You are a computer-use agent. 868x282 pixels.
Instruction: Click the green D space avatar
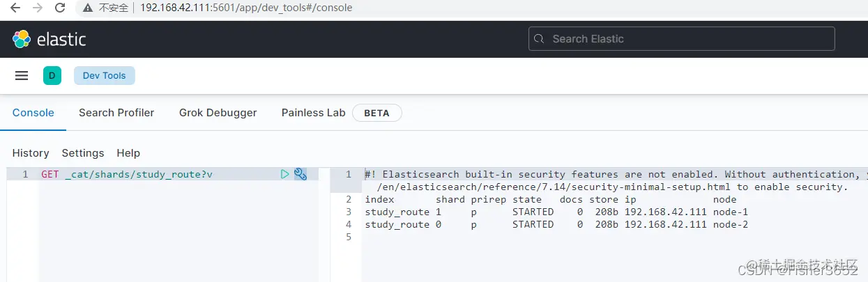pyautogui.click(x=52, y=76)
